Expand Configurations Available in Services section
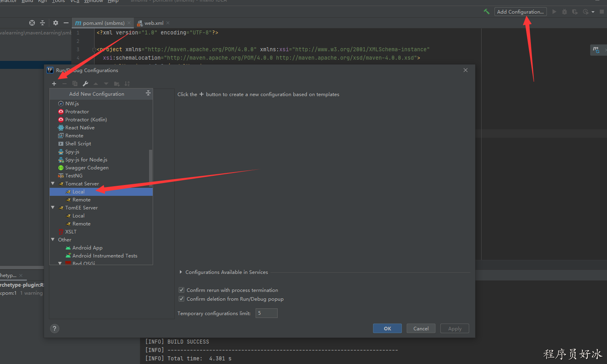The height and width of the screenshot is (364, 607). (181, 272)
